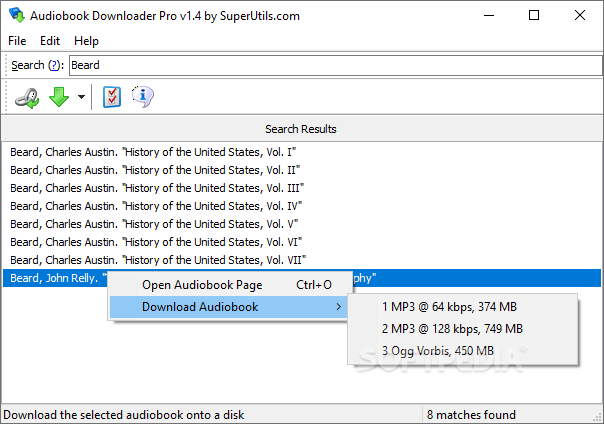Image resolution: width=604 pixels, height=424 pixels.
Task: Select History of the United States, Vol. II
Action: [155, 170]
